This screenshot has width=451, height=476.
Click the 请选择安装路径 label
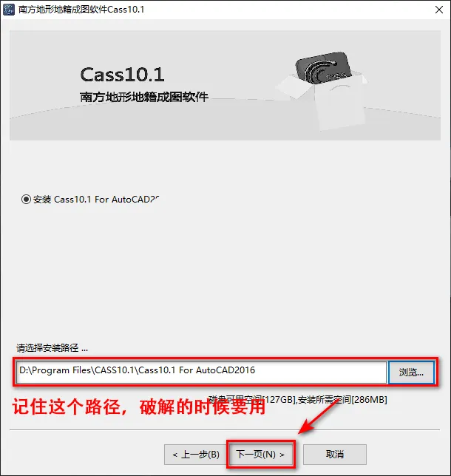pyautogui.click(x=52, y=348)
